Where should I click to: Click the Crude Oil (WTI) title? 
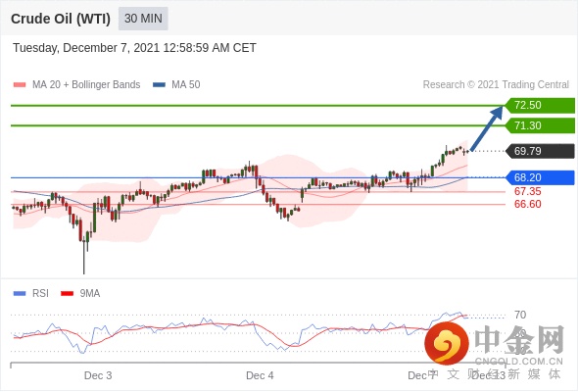pos(61,19)
